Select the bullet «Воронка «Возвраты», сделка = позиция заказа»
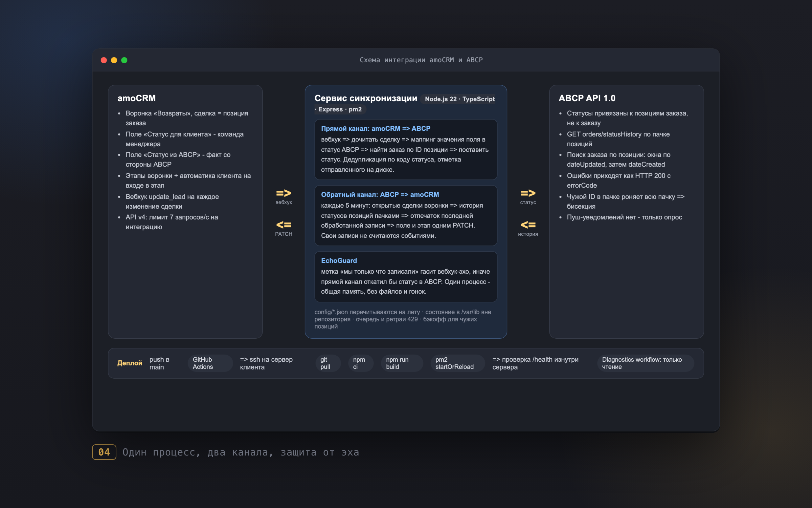 pos(187,118)
